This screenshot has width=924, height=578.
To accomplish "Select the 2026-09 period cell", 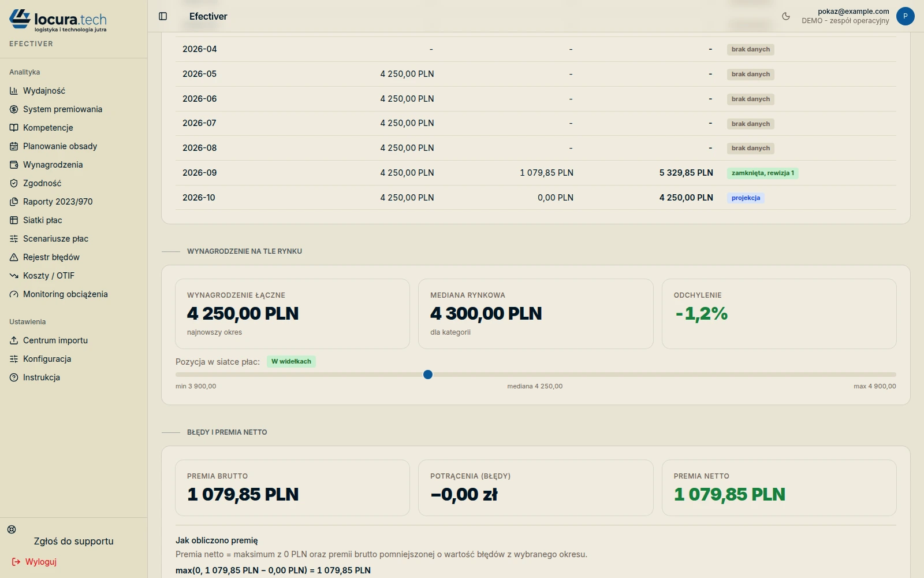I will [200, 173].
